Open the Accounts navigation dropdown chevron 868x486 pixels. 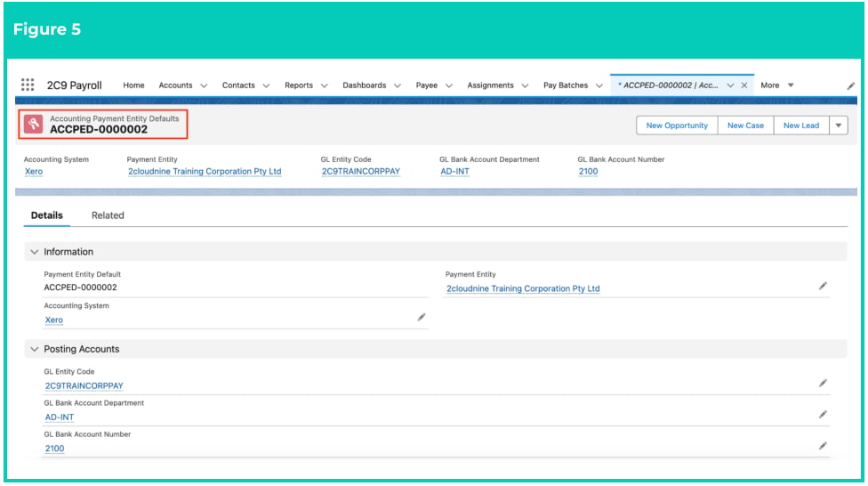(204, 85)
